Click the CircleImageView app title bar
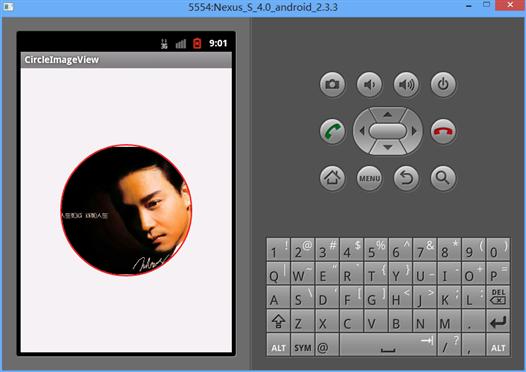The width and height of the screenshot is (526, 372). tap(126, 60)
